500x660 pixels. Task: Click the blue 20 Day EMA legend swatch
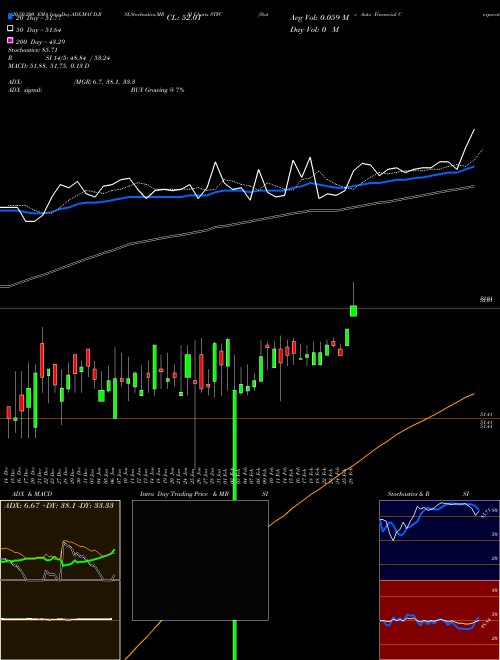tap(11, 17)
